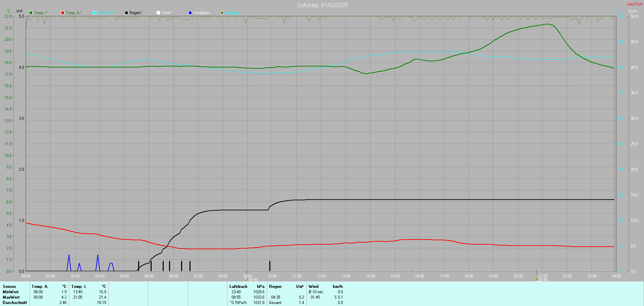Click the black Regen legend square
This screenshot has width=644, height=306.
(x=126, y=13)
